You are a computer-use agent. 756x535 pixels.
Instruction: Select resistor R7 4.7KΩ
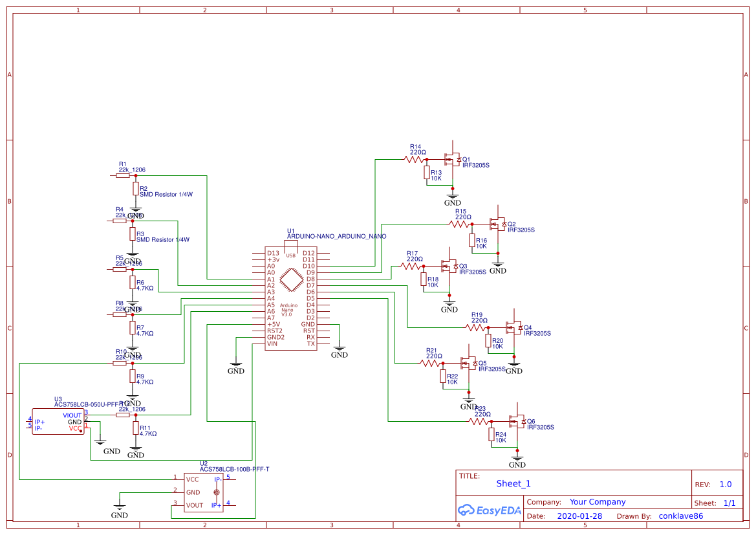coord(134,329)
